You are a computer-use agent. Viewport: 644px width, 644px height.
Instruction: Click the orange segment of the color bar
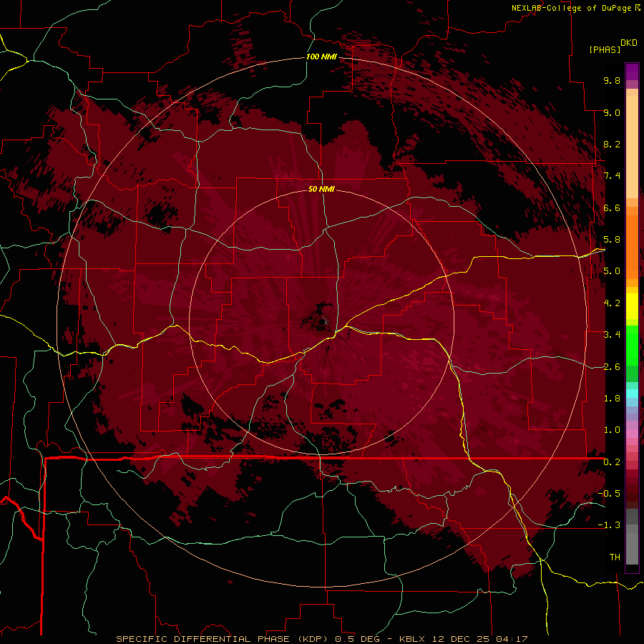tap(632, 246)
